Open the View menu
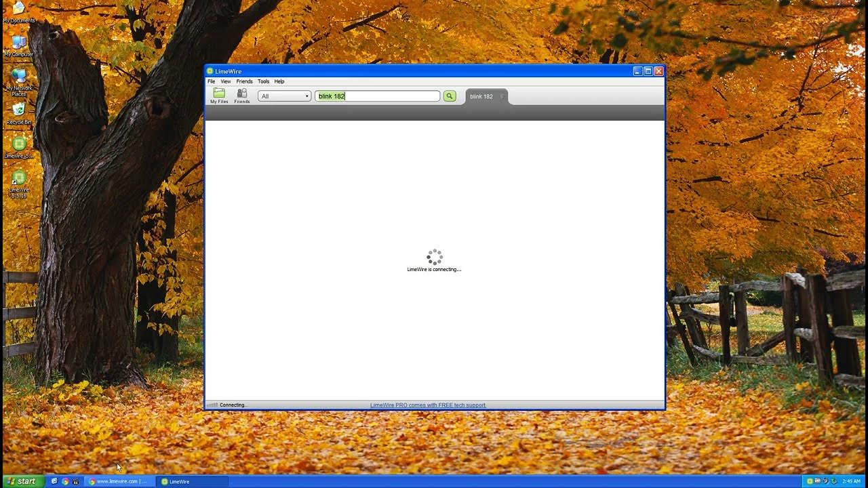This screenshot has width=868, height=488. tap(226, 81)
